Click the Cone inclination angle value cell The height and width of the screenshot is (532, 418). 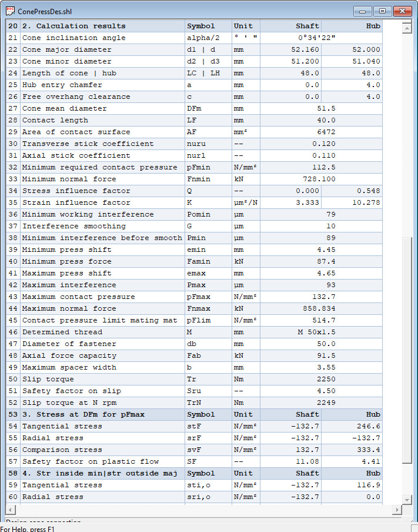coord(321,38)
